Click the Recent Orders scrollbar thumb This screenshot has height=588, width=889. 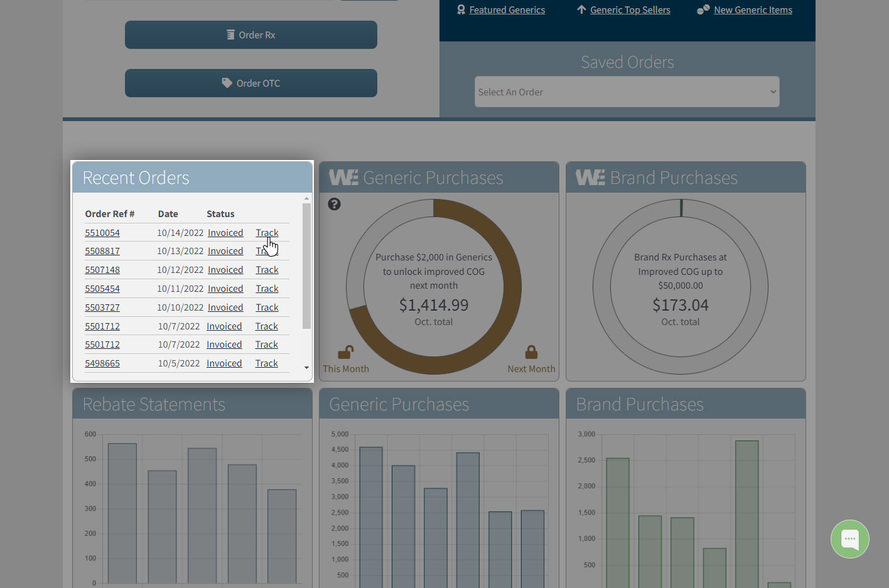pyautogui.click(x=306, y=266)
